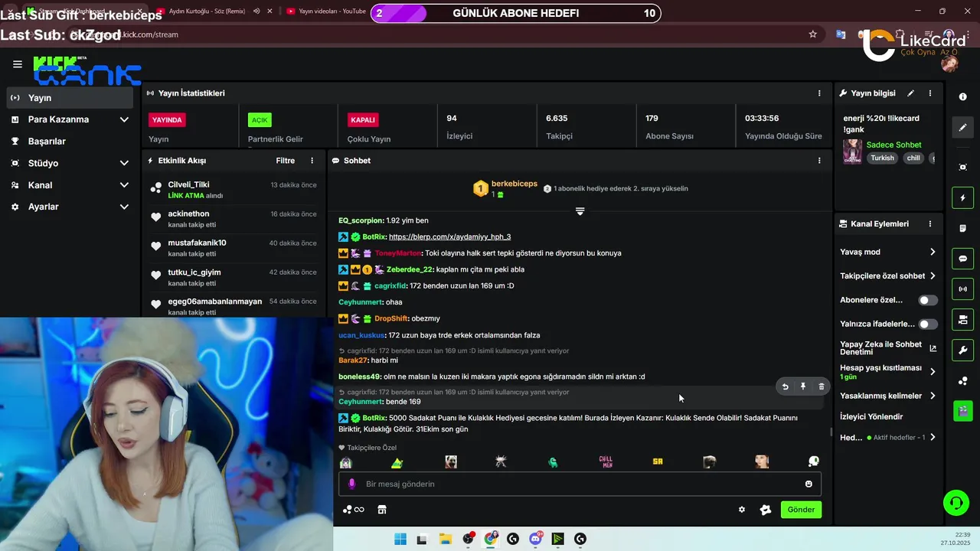The image size is (980, 551).
Task: Click the reply arrow on hovered chat message
Action: point(785,386)
